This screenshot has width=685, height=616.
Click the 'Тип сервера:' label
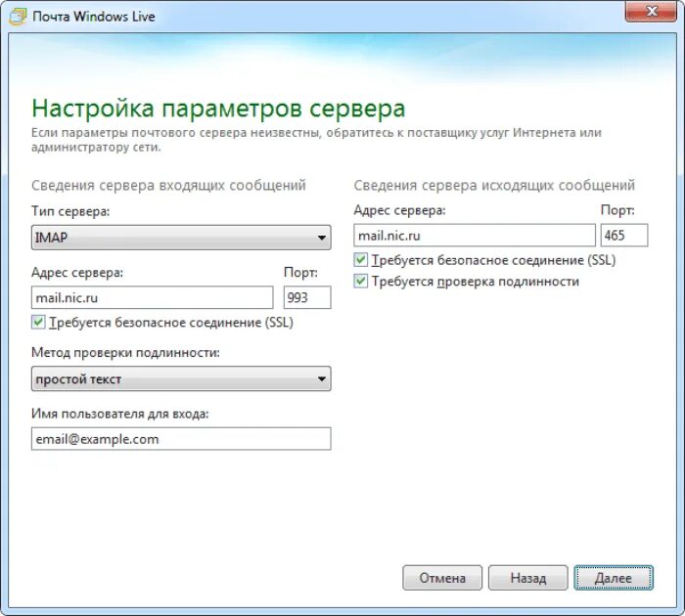pos(70,212)
